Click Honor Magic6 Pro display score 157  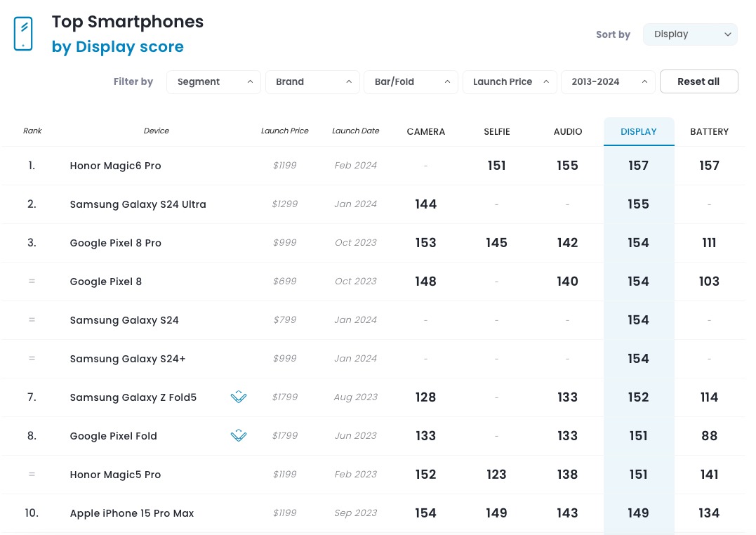638,166
